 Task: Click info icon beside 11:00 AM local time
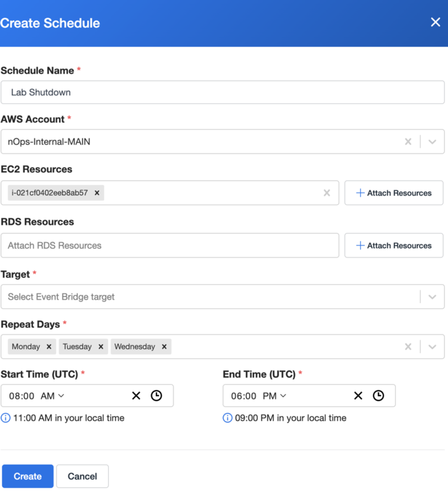pyautogui.click(x=6, y=418)
